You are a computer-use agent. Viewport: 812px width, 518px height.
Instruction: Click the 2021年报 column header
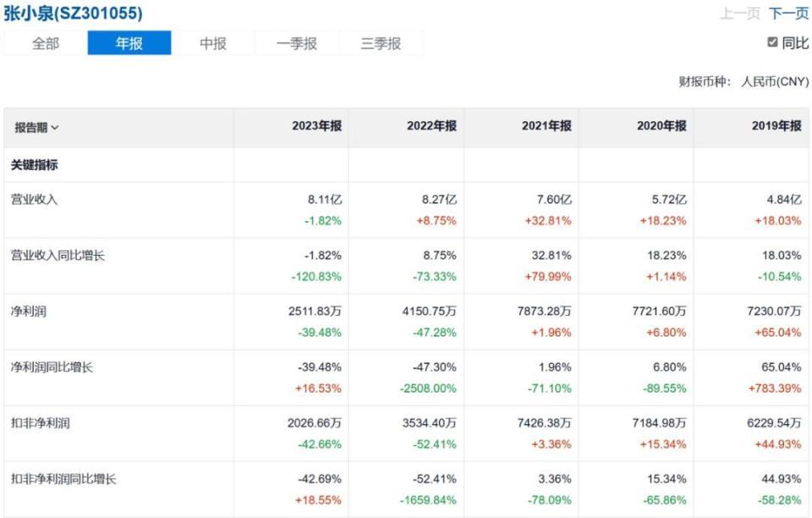pyautogui.click(x=545, y=125)
